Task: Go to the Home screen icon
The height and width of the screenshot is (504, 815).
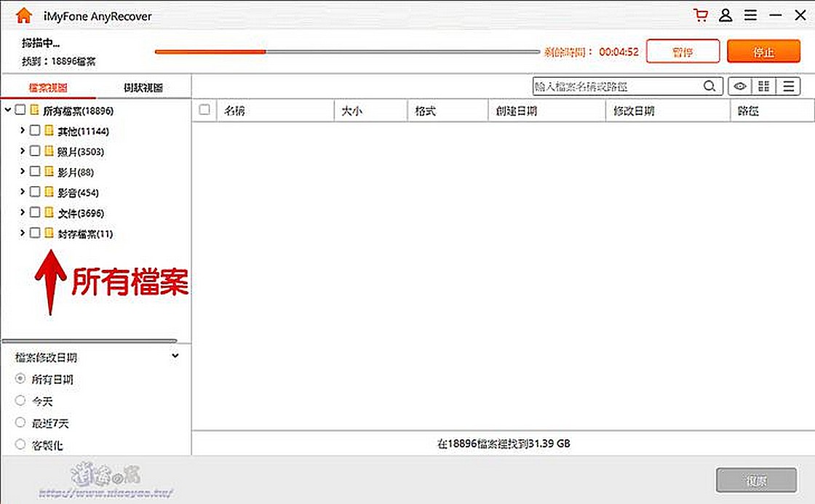Action: [24, 15]
